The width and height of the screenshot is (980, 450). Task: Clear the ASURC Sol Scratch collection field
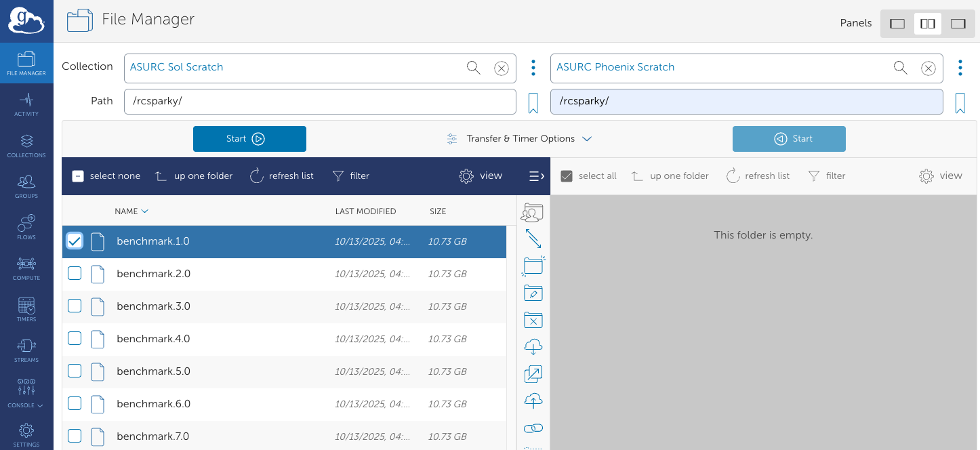501,68
